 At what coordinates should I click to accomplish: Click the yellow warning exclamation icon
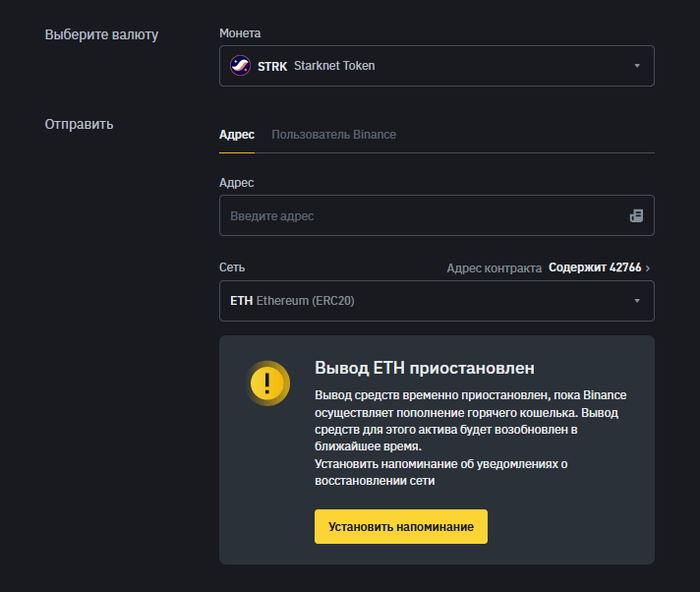[267, 384]
